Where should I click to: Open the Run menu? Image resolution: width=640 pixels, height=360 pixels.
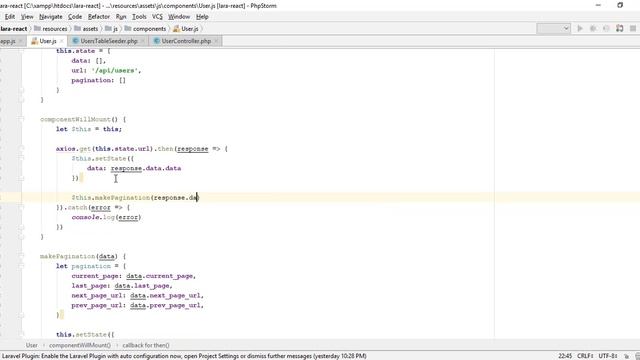pyautogui.click(x=121, y=17)
